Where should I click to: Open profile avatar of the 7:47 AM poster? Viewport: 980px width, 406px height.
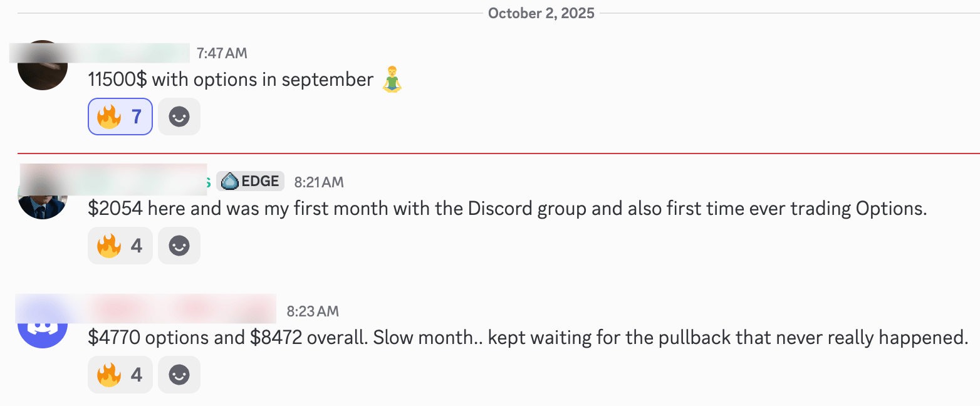tap(42, 66)
